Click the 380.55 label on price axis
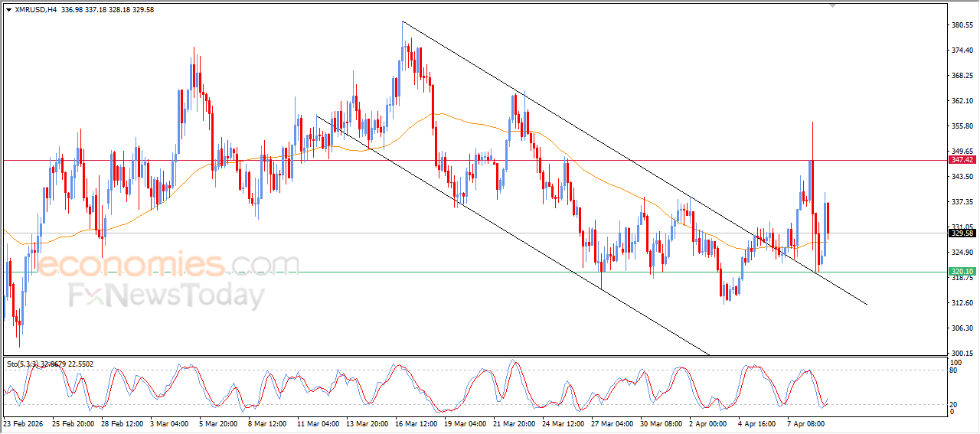This screenshot has width=980, height=434. (962, 25)
